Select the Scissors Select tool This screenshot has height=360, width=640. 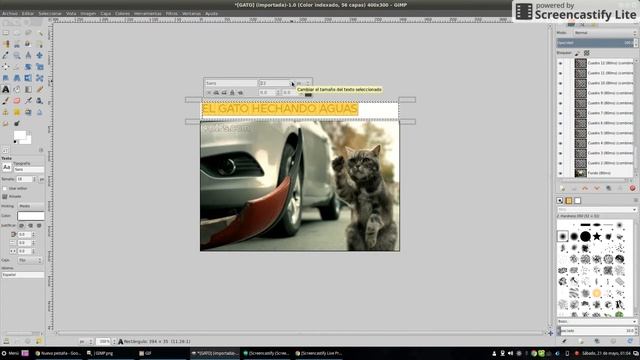[x=17, y=44]
